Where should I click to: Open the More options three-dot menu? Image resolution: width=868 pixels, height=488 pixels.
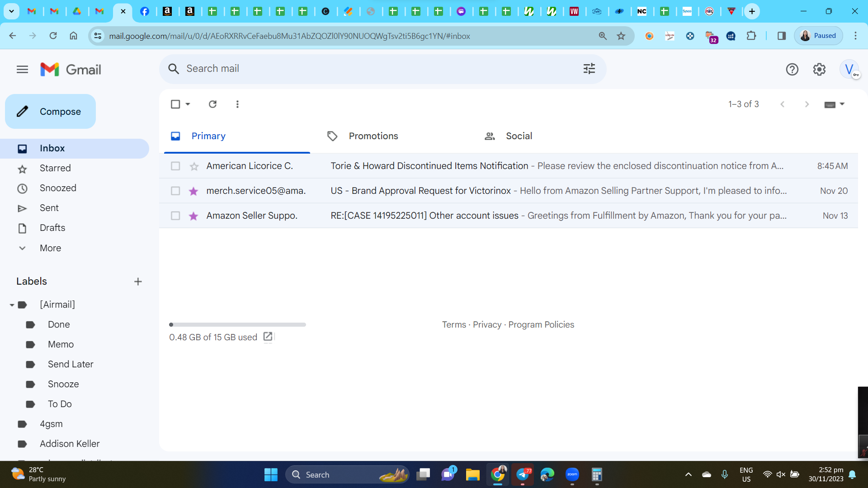coord(237,104)
